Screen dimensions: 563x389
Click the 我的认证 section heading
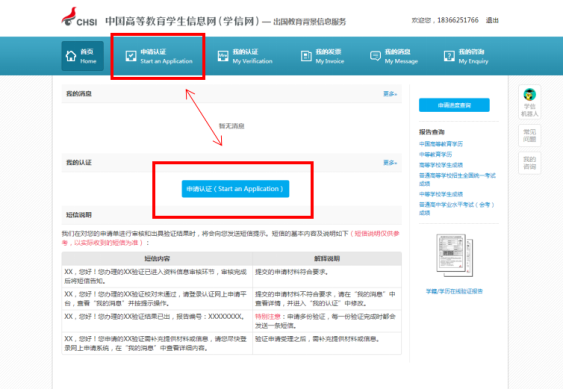pyautogui.click(x=79, y=163)
